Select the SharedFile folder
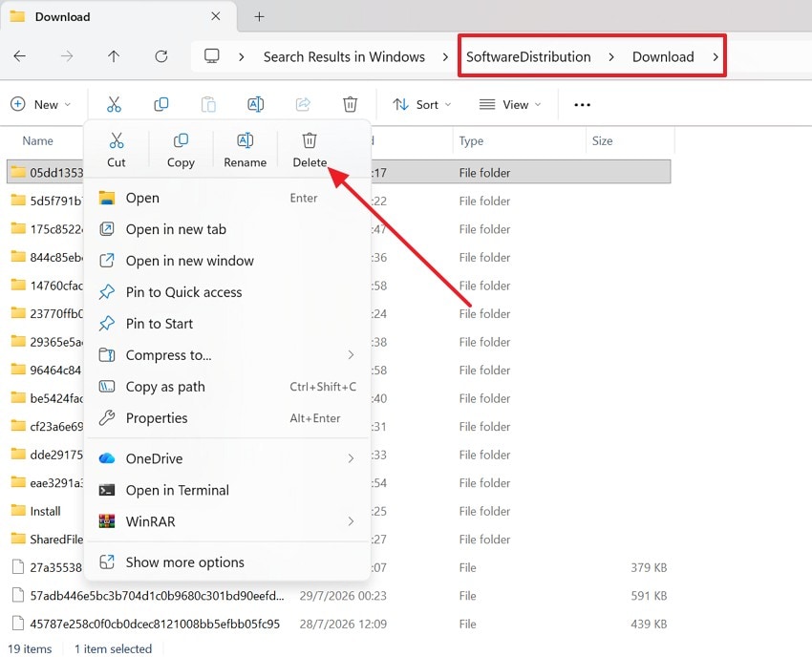812x657 pixels. pos(47,540)
